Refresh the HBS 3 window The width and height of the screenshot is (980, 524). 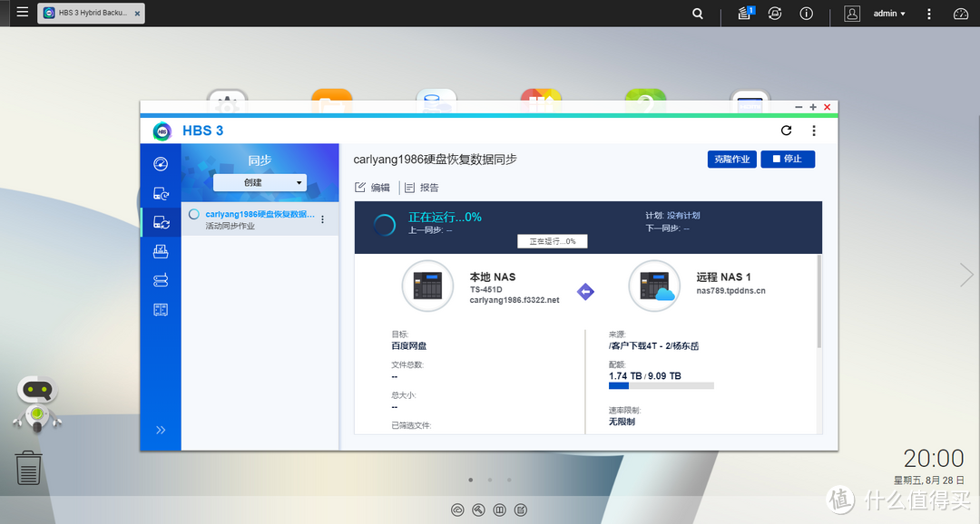786,131
